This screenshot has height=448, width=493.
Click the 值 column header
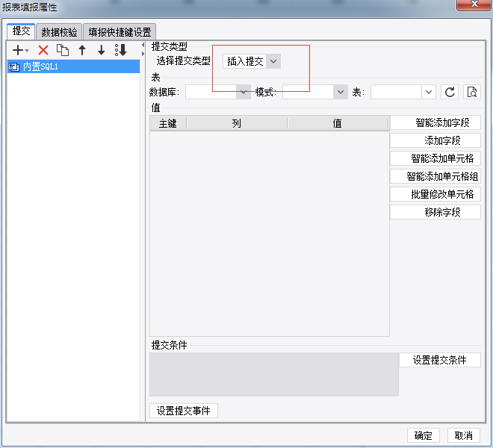click(x=338, y=123)
